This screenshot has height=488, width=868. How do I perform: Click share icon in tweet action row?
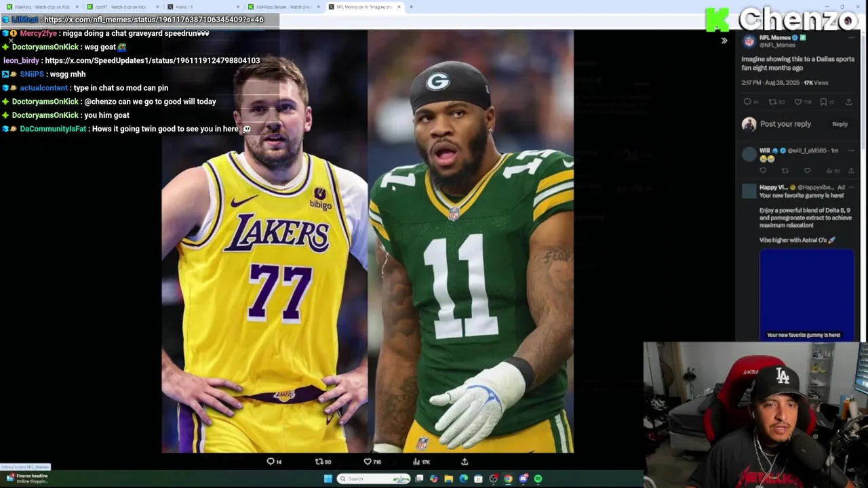point(848,102)
